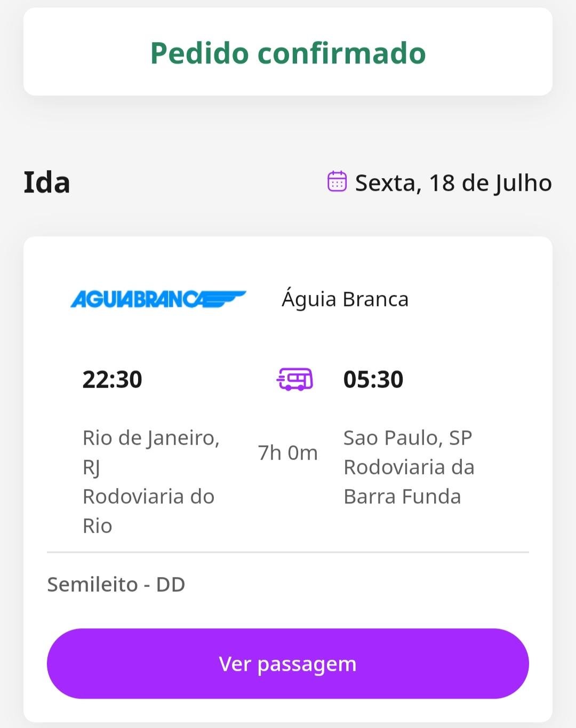Select the Semileito - DD seat class
Image resolution: width=576 pixels, height=728 pixels.
pos(116,585)
